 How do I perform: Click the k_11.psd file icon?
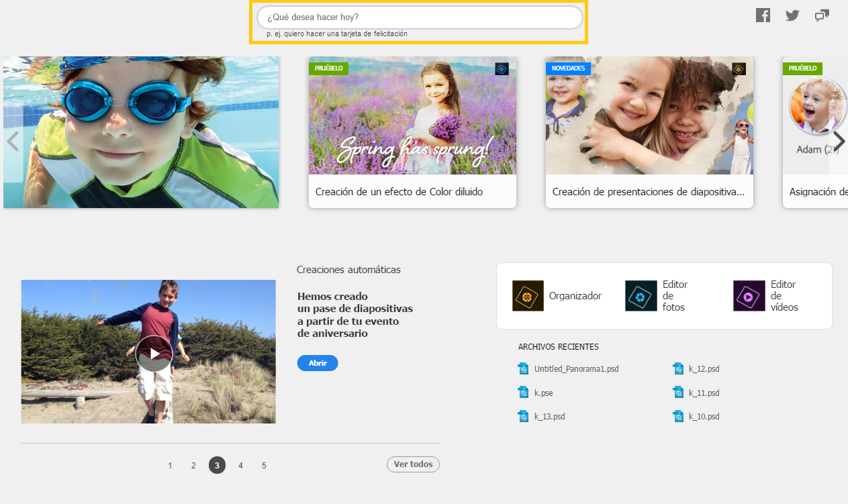(678, 393)
